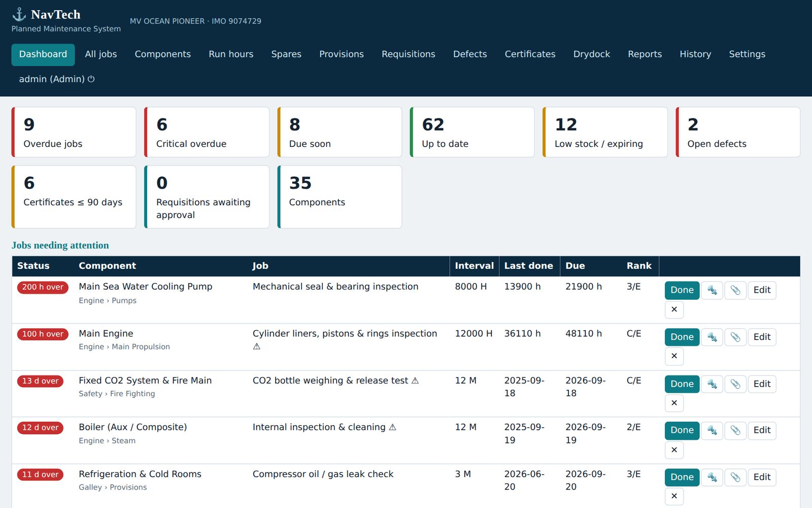Click the × button on the Main Engine row
The image size is (812, 508).
click(x=674, y=356)
